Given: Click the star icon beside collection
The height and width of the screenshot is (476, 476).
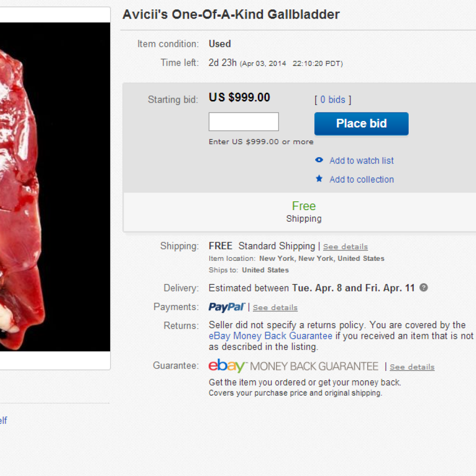Looking at the screenshot, I should coord(319,178).
